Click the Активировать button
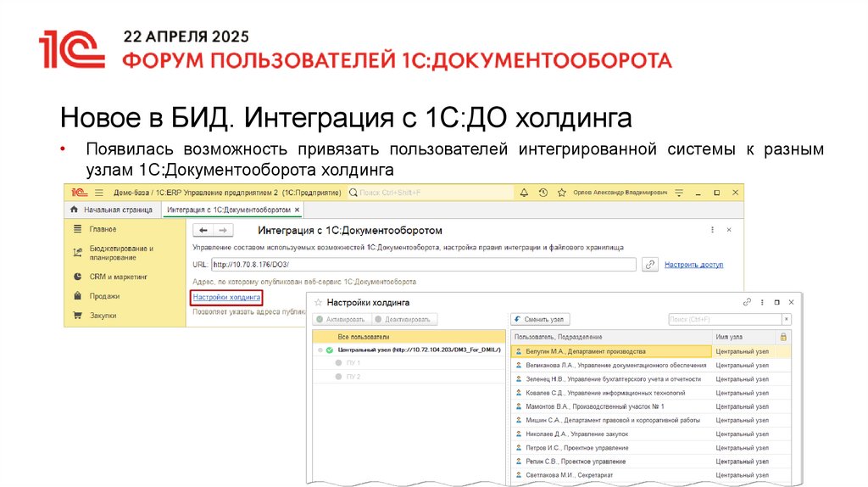 click(x=341, y=320)
